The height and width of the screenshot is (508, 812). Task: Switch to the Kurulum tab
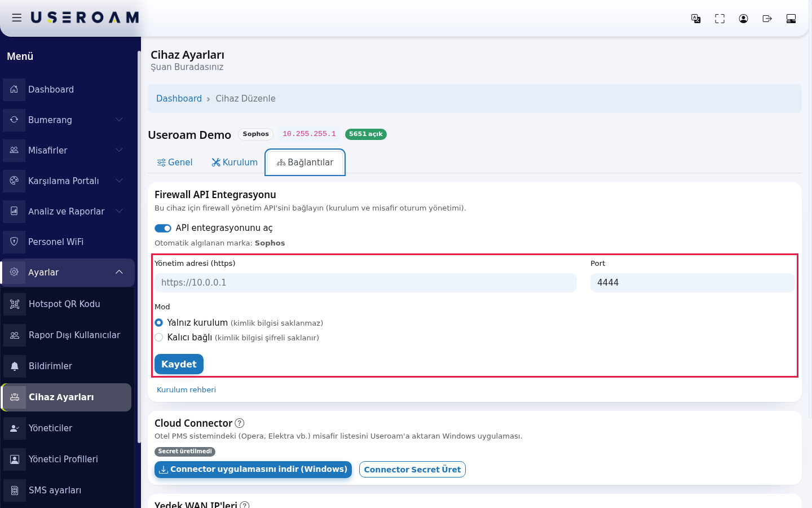point(235,163)
